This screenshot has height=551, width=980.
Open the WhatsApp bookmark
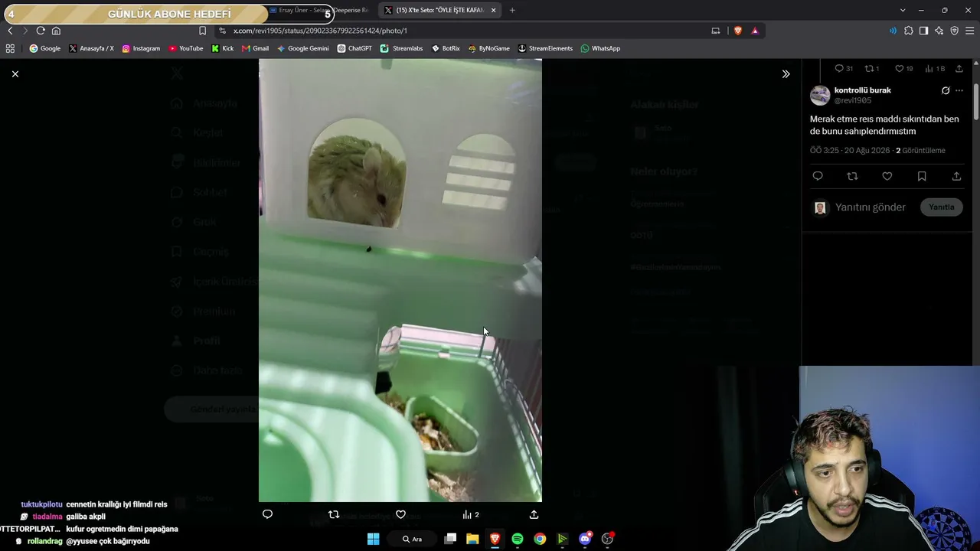600,48
